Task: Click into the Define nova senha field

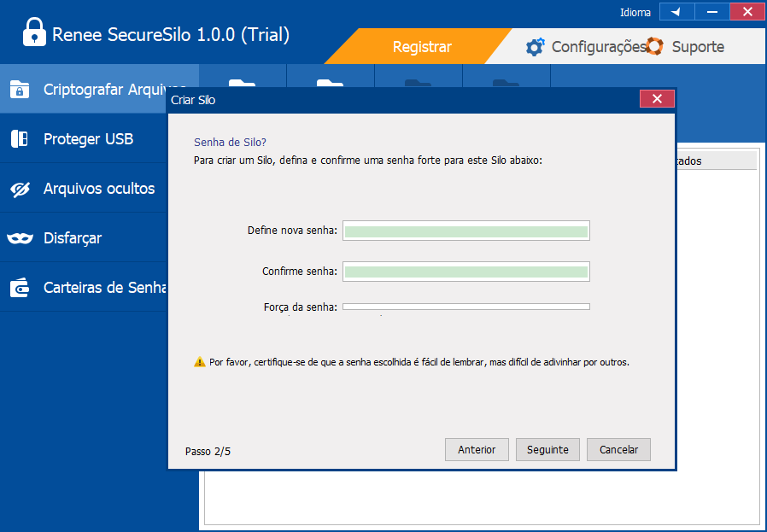Action: pyautogui.click(x=466, y=231)
